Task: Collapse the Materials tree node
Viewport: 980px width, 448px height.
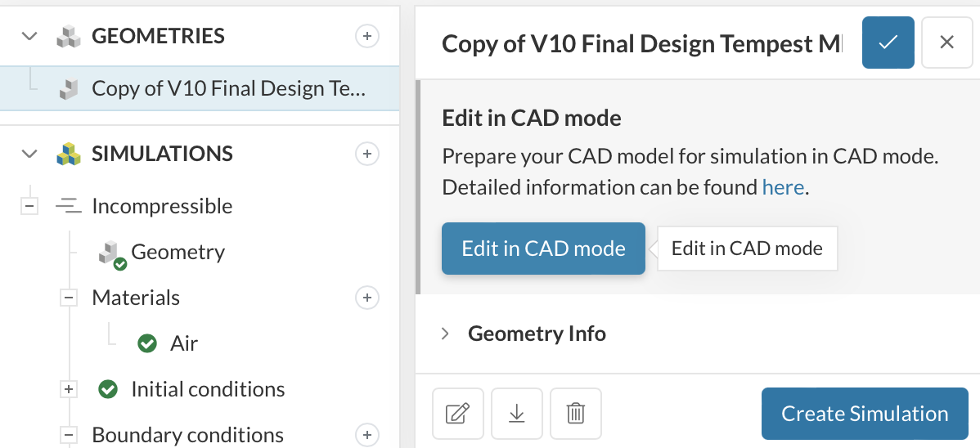Action: 69,298
